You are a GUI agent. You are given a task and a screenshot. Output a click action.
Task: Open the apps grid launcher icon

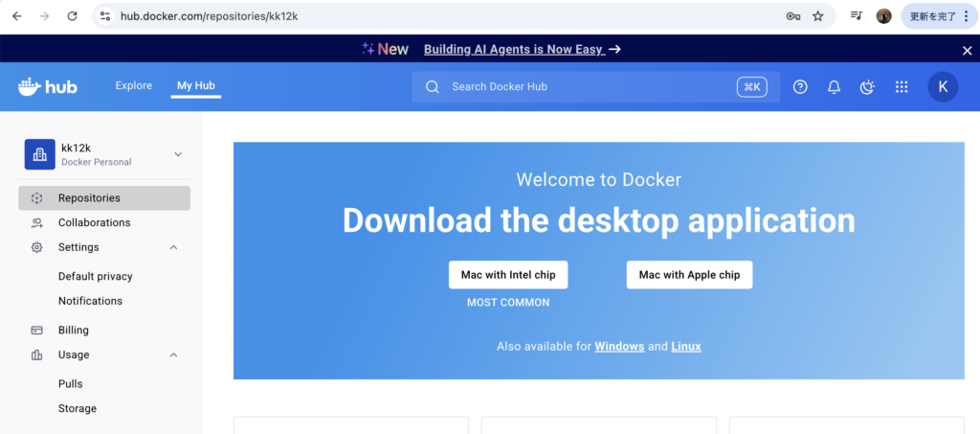click(x=902, y=87)
